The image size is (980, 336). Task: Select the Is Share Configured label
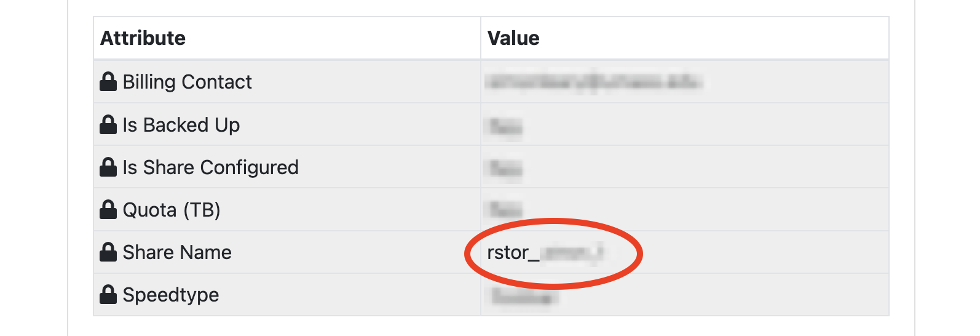(x=210, y=167)
